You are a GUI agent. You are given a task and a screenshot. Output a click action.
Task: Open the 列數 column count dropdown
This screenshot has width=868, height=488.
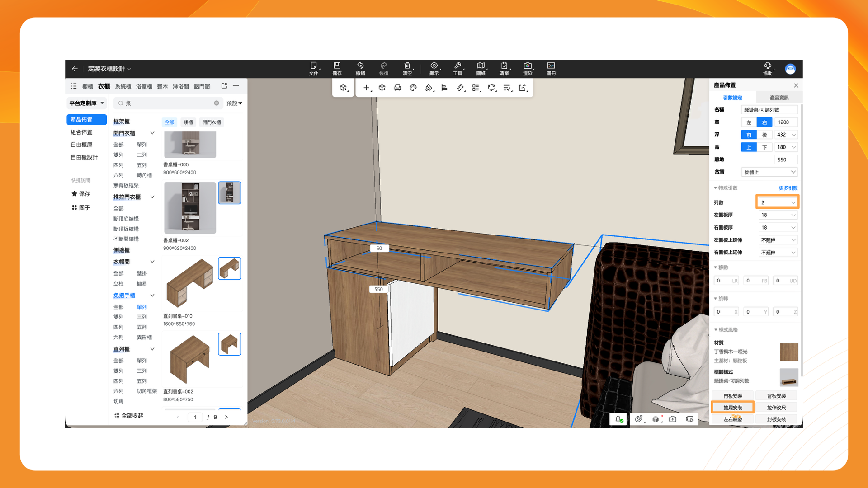pyautogui.click(x=778, y=202)
